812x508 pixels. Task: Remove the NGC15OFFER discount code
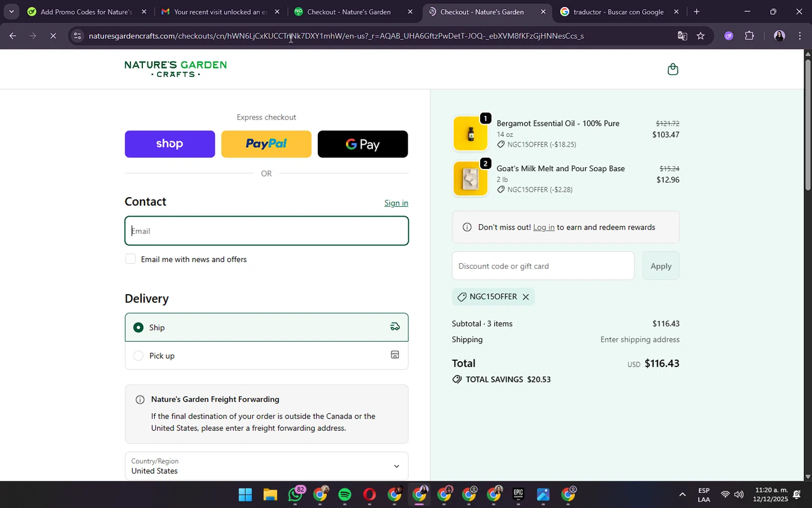pyautogui.click(x=526, y=297)
